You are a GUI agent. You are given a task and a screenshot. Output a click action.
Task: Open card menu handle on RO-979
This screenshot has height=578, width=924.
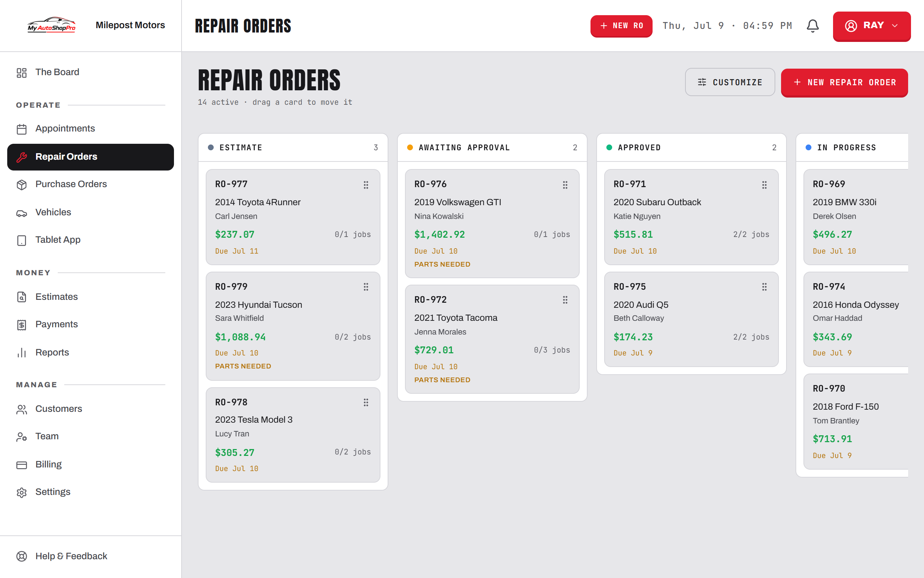[x=366, y=287]
